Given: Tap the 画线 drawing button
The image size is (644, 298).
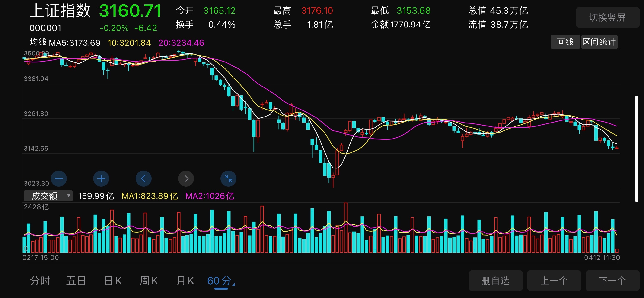Looking at the screenshot, I should tap(565, 42).
